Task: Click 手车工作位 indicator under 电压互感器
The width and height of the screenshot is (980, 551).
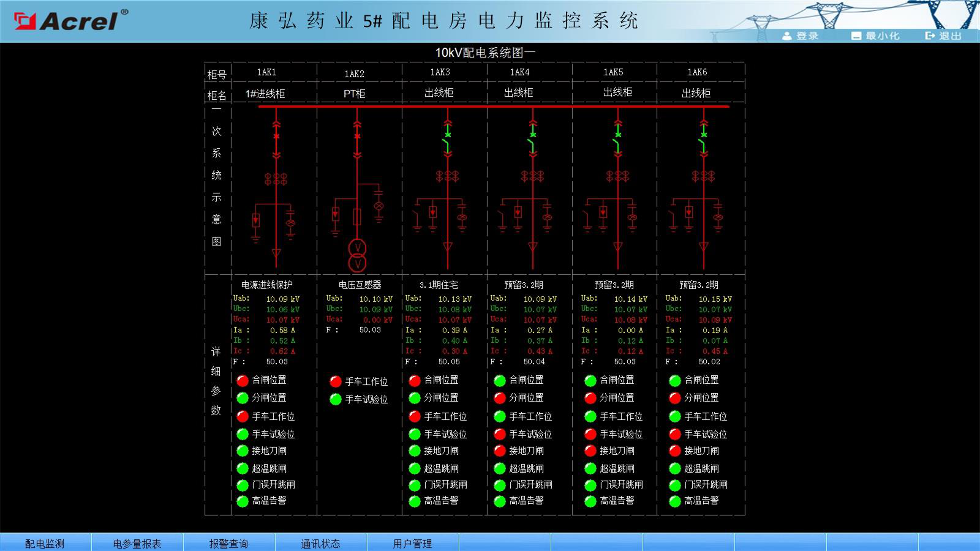Action: tap(335, 381)
